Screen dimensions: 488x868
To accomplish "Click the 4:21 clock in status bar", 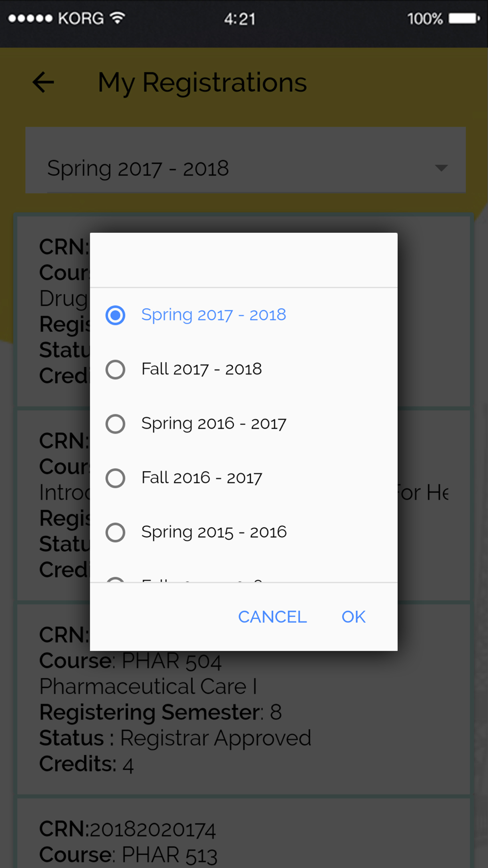I will 240,19.
